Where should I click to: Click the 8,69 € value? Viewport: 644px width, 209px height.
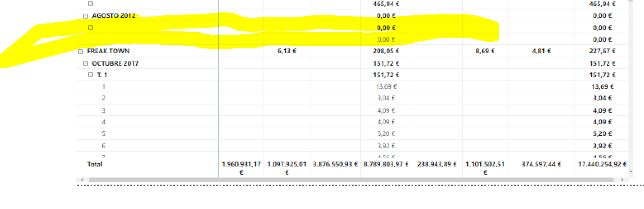pyautogui.click(x=485, y=51)
